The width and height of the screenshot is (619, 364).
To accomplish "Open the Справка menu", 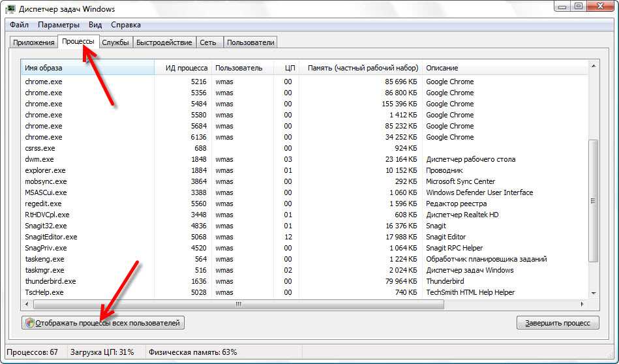I will 125,25.
